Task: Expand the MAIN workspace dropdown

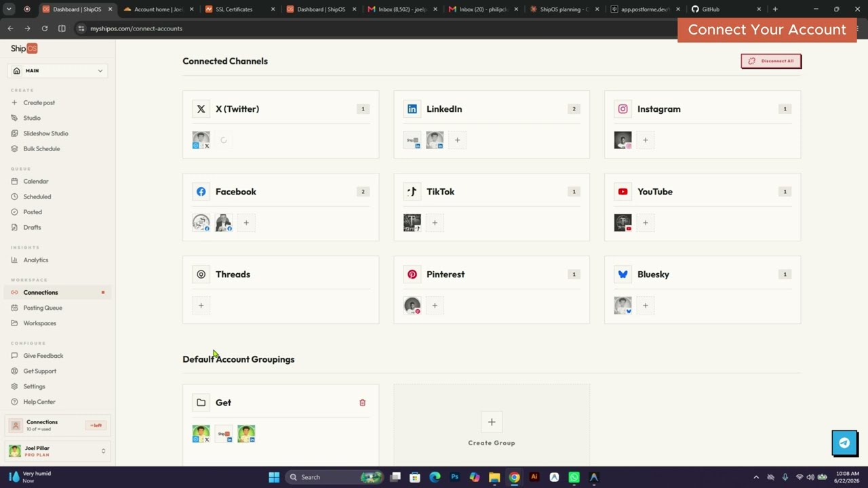Action: tap(58, 70)
